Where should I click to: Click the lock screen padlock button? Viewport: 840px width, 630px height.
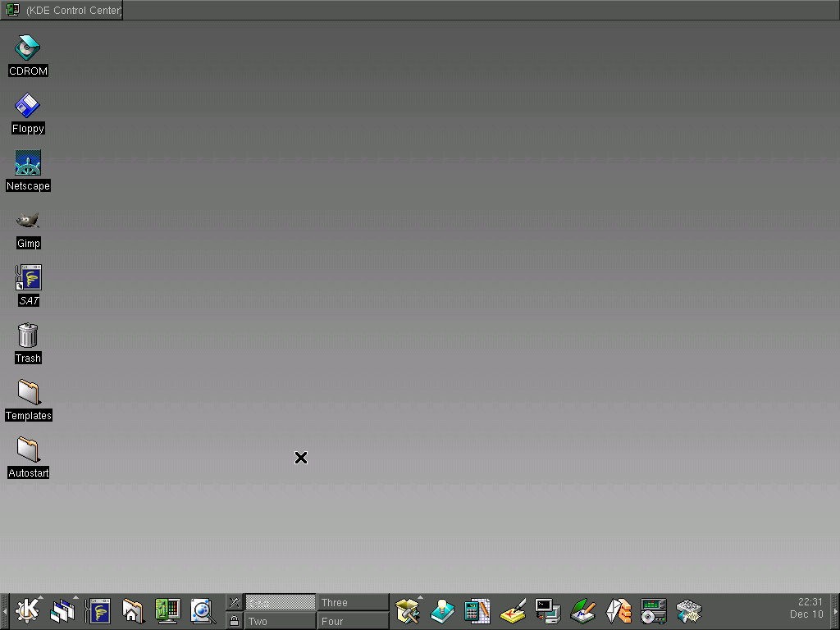point(235,621)
